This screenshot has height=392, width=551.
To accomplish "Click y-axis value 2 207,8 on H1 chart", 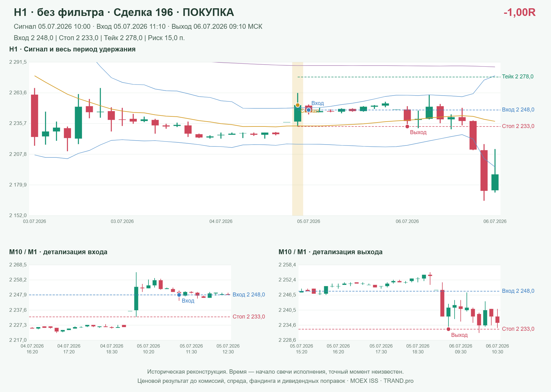I will point(18,154).
